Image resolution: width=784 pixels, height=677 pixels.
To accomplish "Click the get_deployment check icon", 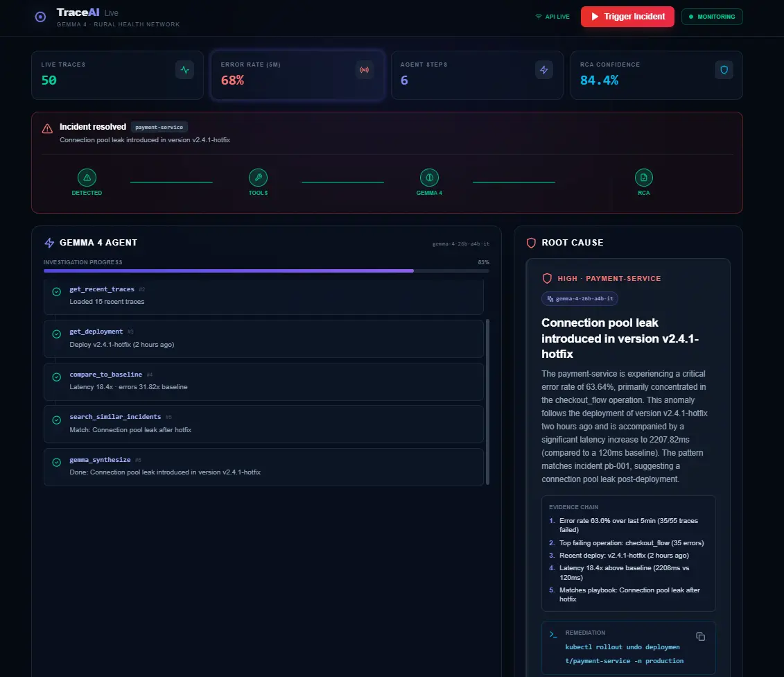I will point(57,334).
